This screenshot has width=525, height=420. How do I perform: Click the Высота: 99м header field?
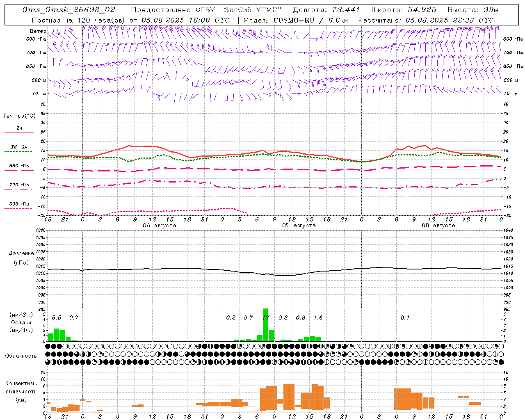coord(473,10)
